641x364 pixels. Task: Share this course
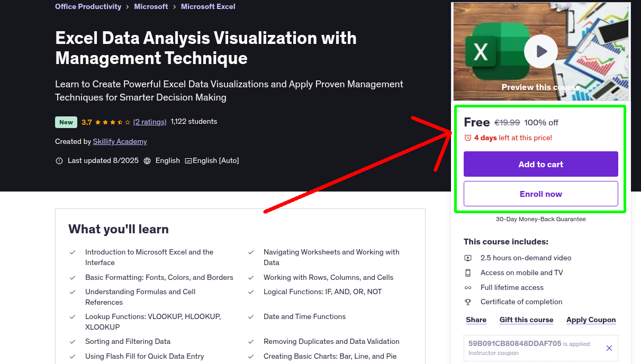point(476,320)
